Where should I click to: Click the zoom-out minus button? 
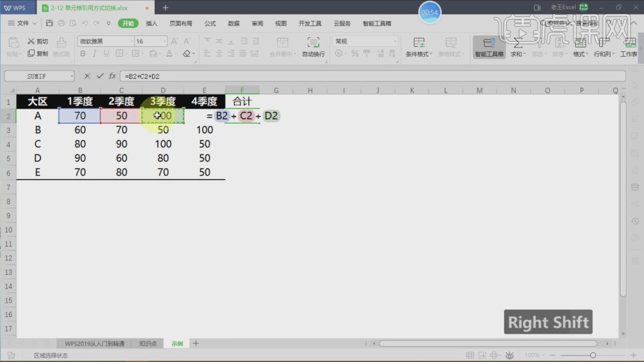pos(552,355)
